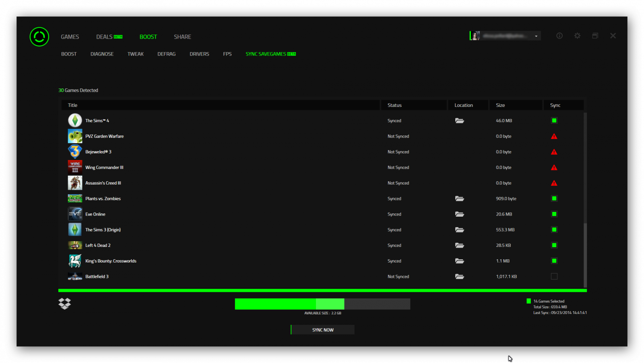Uncheck sync for The Sims 4
This screenshot has width=644, height=363.
coord(554,121)
